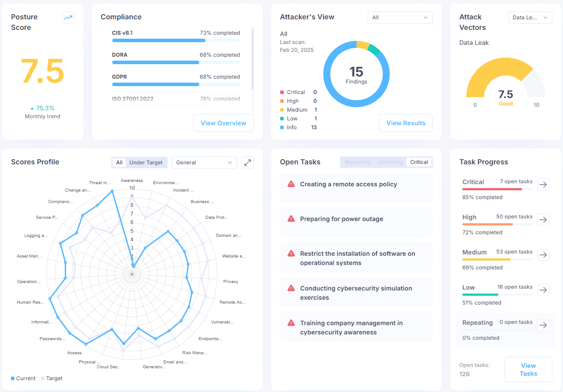Toggle the High findings legend entry
The image size is (563, 392).
pos(298,101)
